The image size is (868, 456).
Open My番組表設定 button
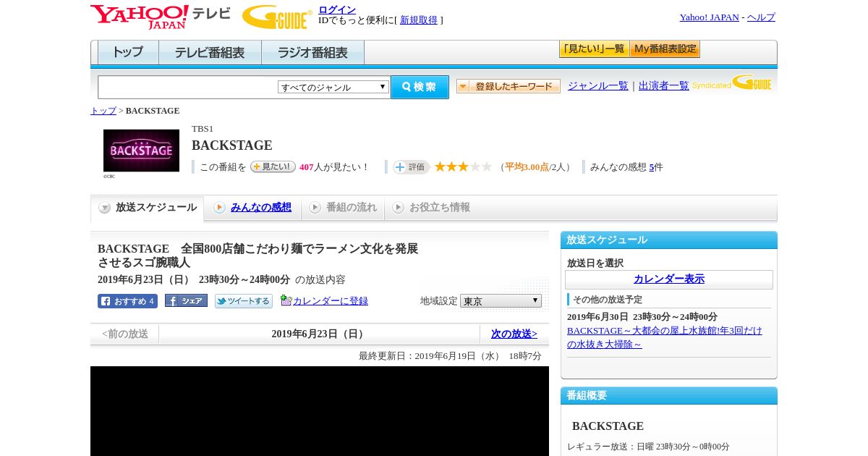click(665, 49)
